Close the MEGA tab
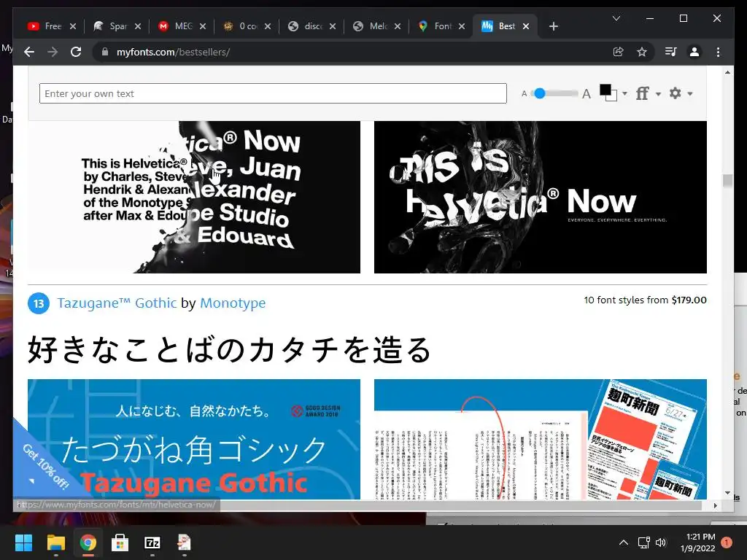Viewport: 747px width, 560px height. click(203, 26)
